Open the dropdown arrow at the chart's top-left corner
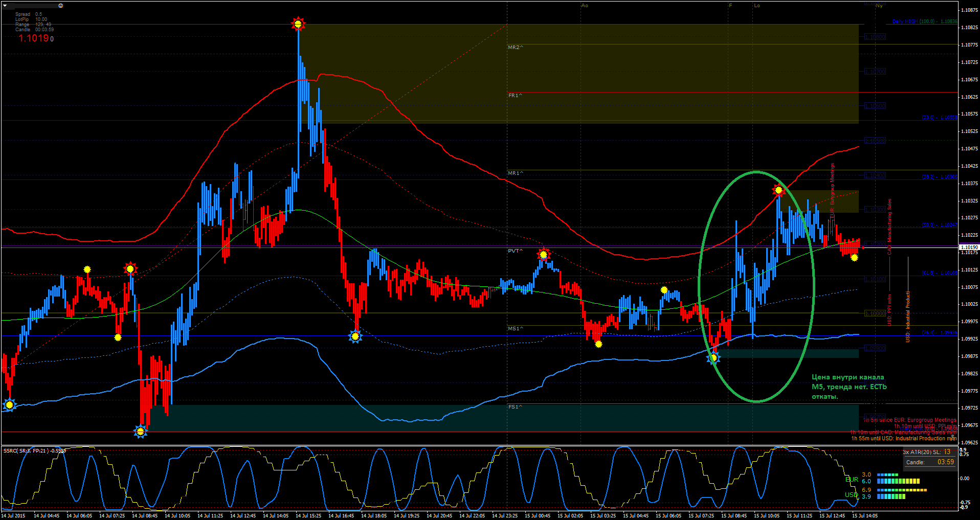Image resolution: width=980 pixels, height=520 pixels. pos(5,6)
